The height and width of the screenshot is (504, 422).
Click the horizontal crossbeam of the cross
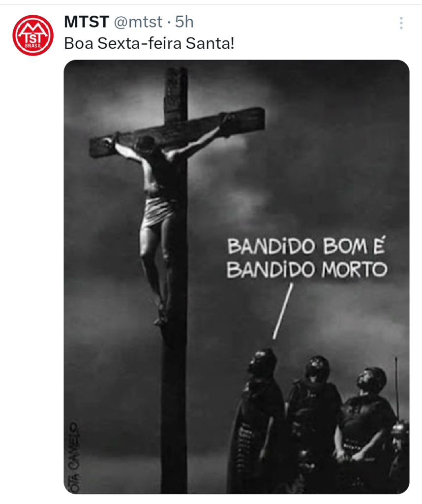click(x=177, y=132)
